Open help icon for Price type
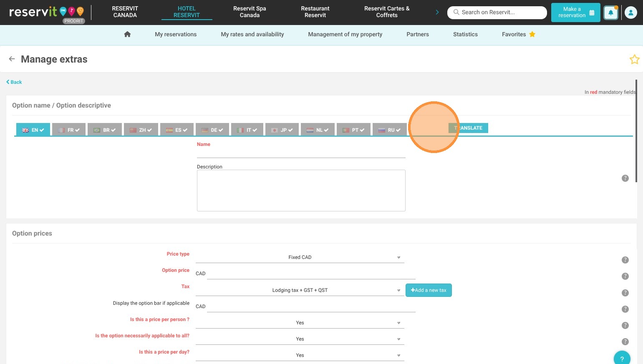Image resolution: width=643 pixels, height=364 pixels. 625,260
